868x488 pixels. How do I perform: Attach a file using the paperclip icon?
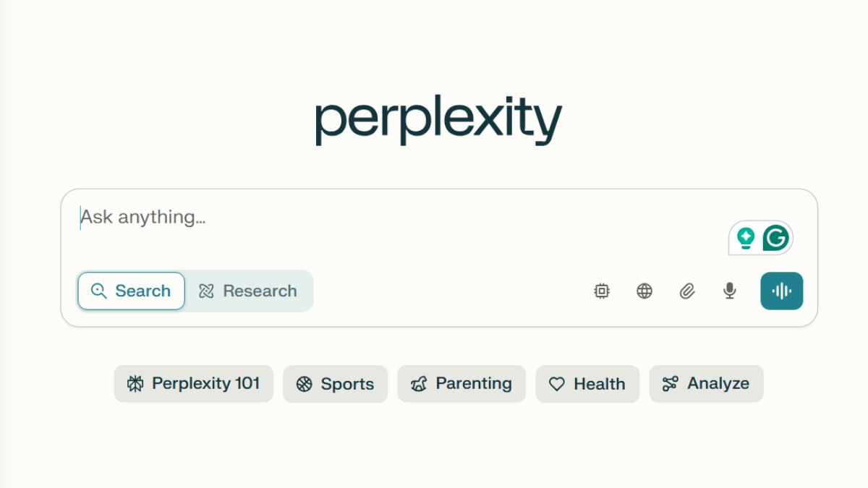pos(686,291)
